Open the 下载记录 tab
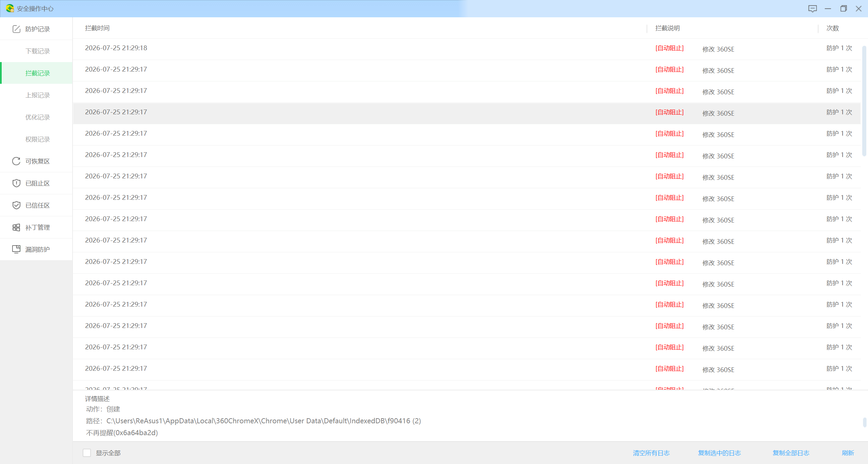Image resolution: width=868 pixels, height=464 pixels. pyautogui.click(x=36, y=51)
